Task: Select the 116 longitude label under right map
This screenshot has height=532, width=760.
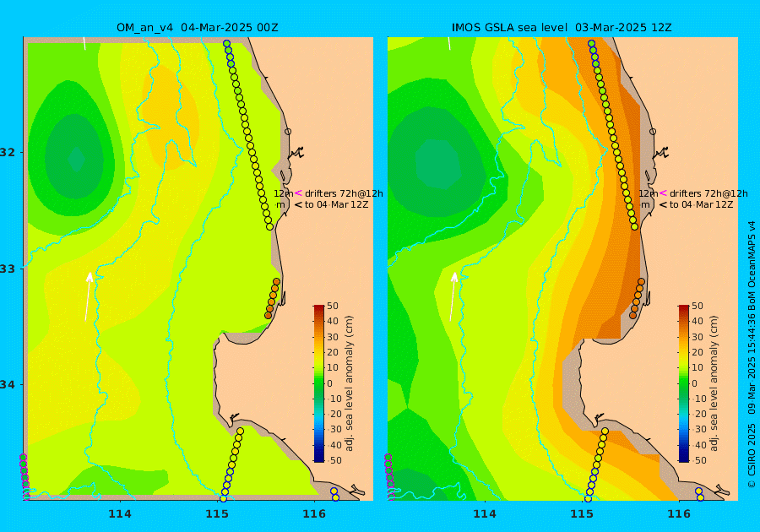Action: pos(679,513)
